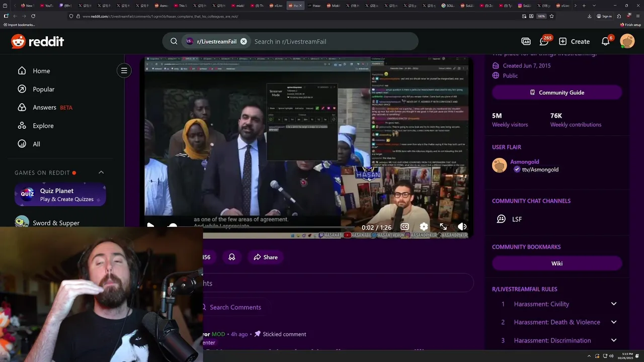Screen dimensions: 644x362
Task: Sign in to the browser account
Action: pos(604,16)
